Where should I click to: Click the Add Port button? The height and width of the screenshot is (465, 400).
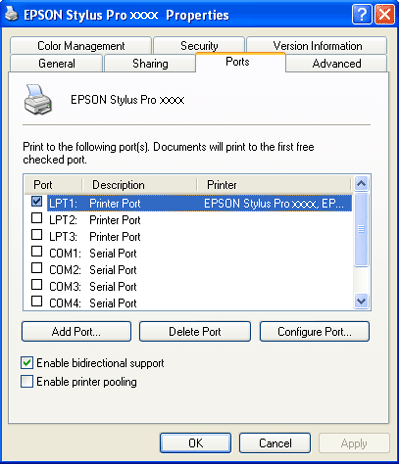coord(76,332)
